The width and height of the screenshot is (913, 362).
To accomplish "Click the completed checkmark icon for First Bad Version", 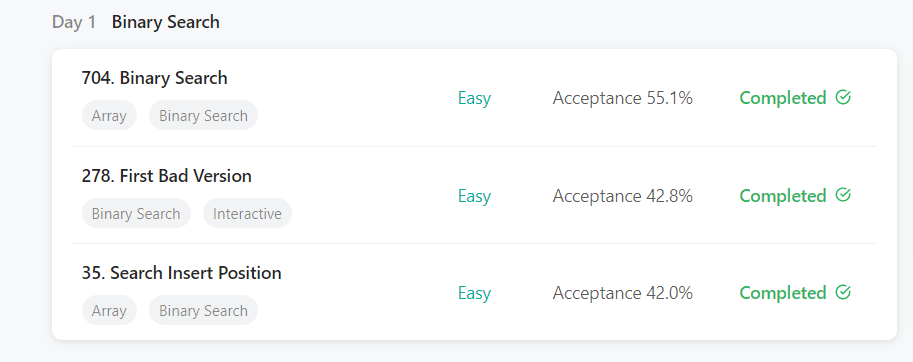I will coord(843,195).
